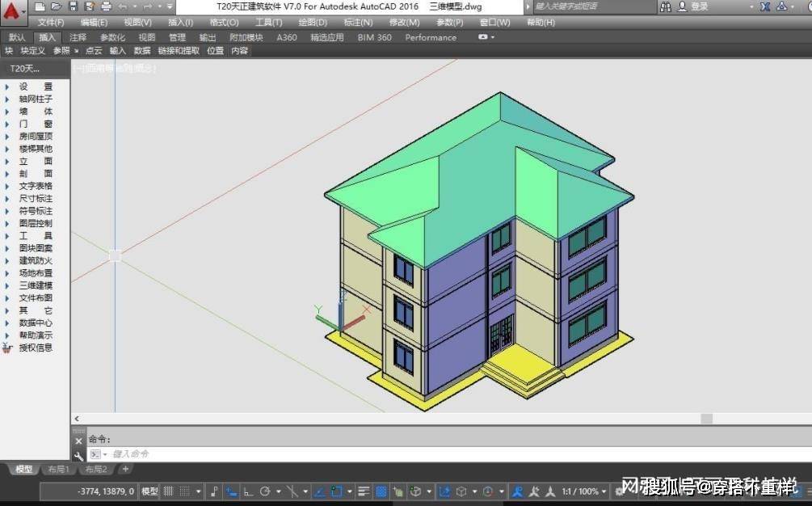Image resolution: width=812 pixels, height=506 pixels.
Task: Open the 块定义 ribbon panel
Action: point(32,51)
